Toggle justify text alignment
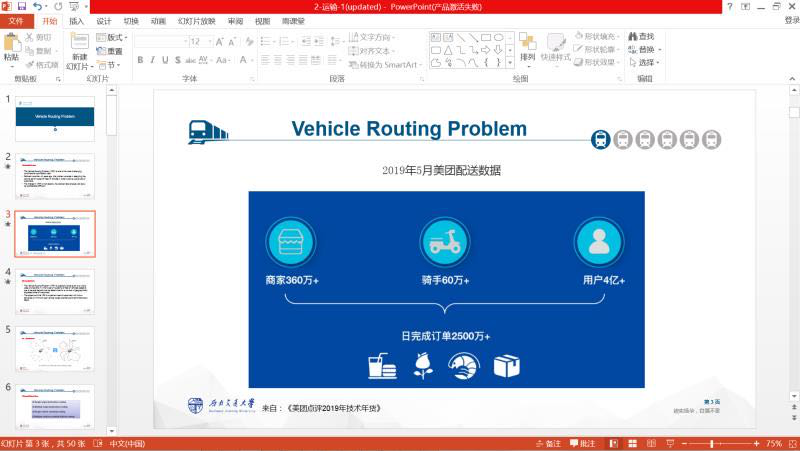Image resolution: width=800 pixels, height=451 pixels. coord(303,60)
